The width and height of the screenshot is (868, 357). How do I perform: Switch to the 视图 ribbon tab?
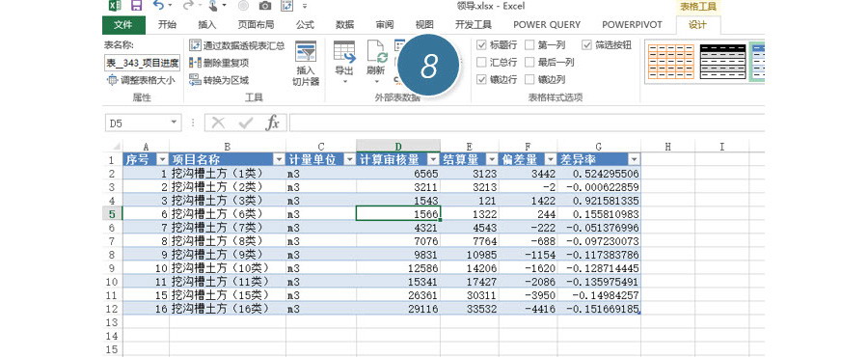(424, 25)
